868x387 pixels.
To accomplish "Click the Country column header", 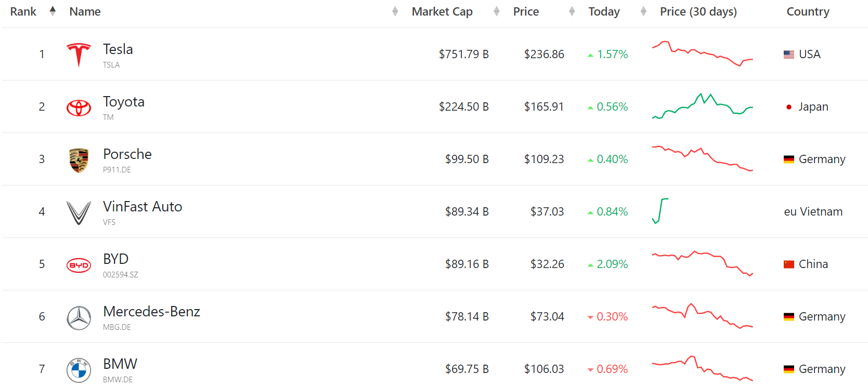I will (808, 11).
